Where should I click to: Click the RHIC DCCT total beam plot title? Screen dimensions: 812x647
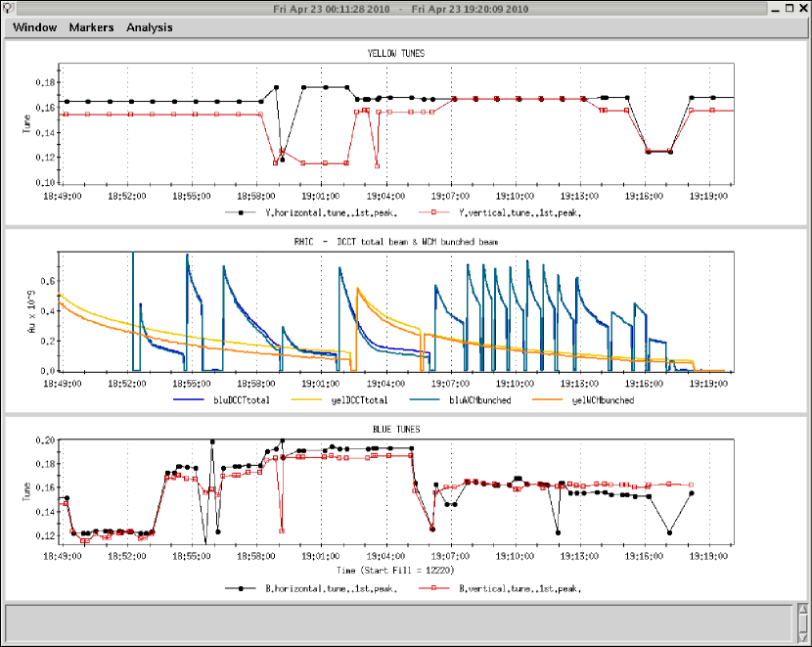[x=395, y=241]
